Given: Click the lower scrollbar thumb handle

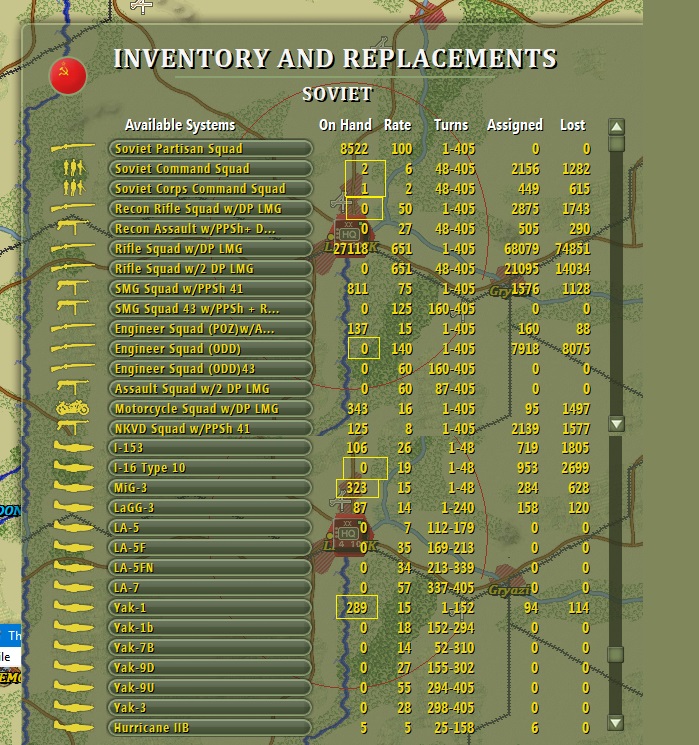Looking at the screenshot, I should tap(616, 654).
